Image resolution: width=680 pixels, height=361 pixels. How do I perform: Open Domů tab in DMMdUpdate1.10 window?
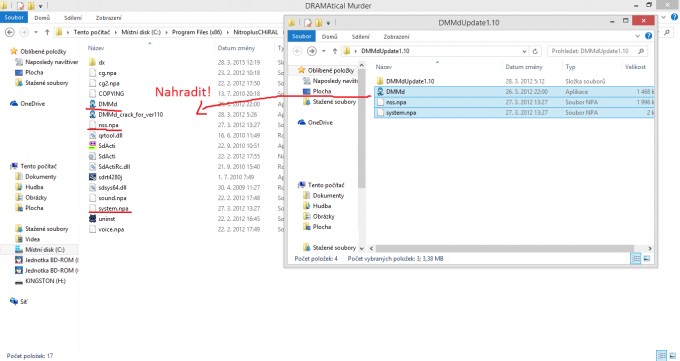(329, 37)
